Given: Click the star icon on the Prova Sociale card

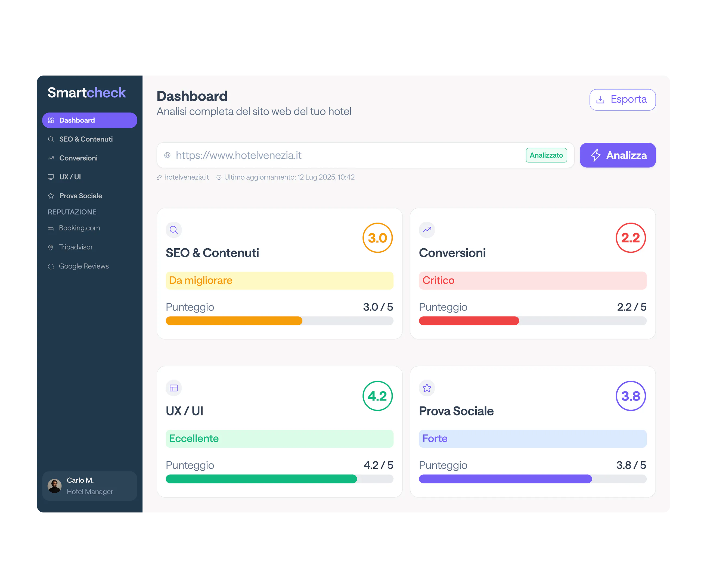Looking at the screenshot, I should [x=427, y=388].
